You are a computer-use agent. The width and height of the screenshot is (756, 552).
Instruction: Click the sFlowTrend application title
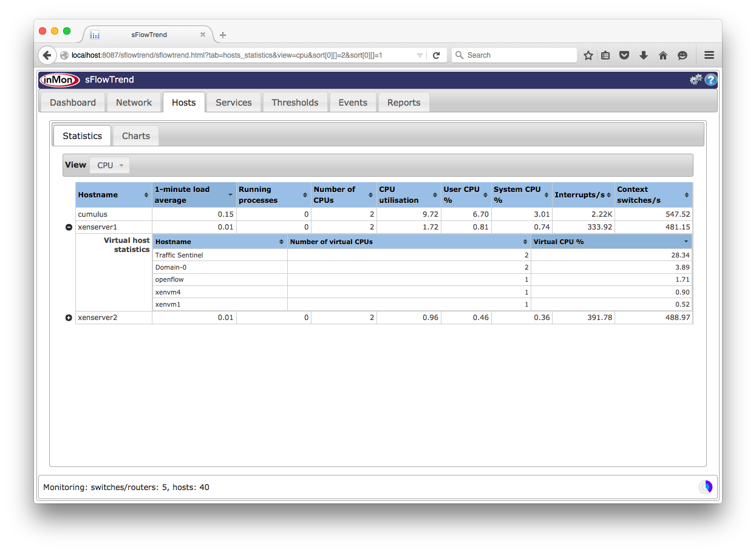tap(109, 80)
